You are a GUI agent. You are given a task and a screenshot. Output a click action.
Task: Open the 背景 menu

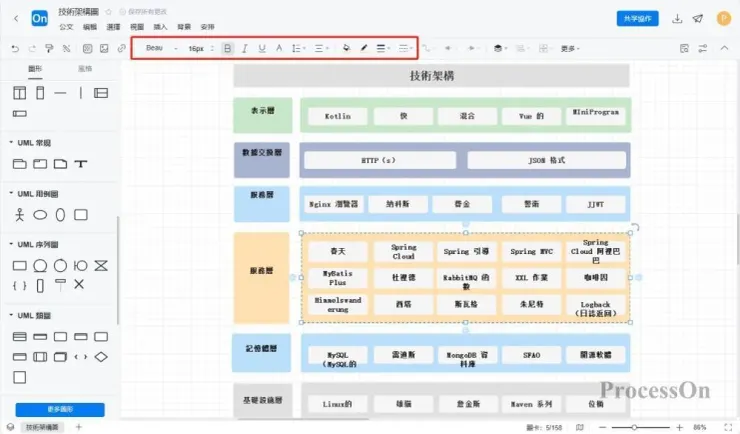point(184,27)
